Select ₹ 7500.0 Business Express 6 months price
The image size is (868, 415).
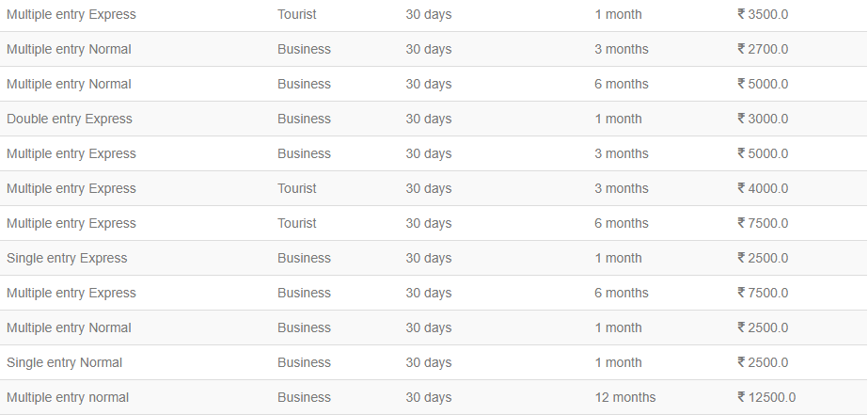[763, 293]
